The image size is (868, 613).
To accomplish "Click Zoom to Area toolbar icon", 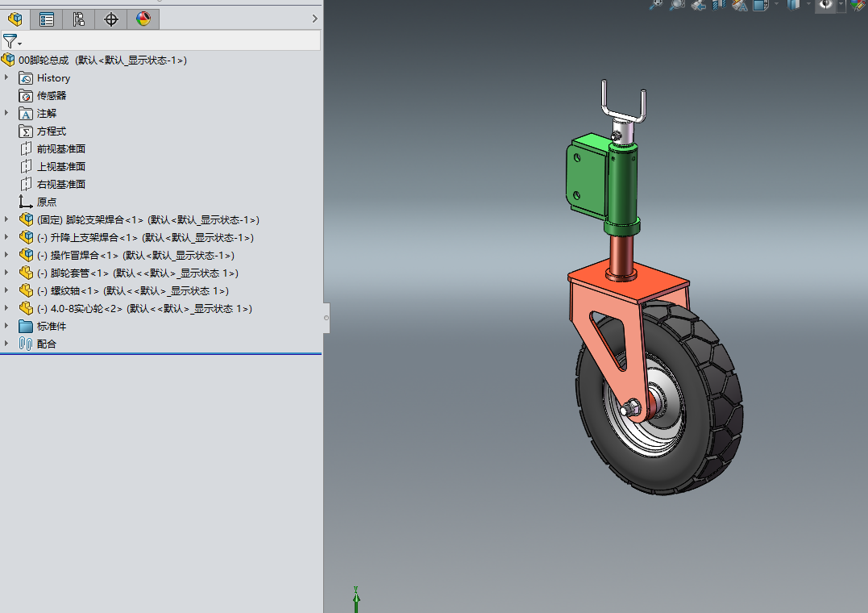I will tap(677, 4).
